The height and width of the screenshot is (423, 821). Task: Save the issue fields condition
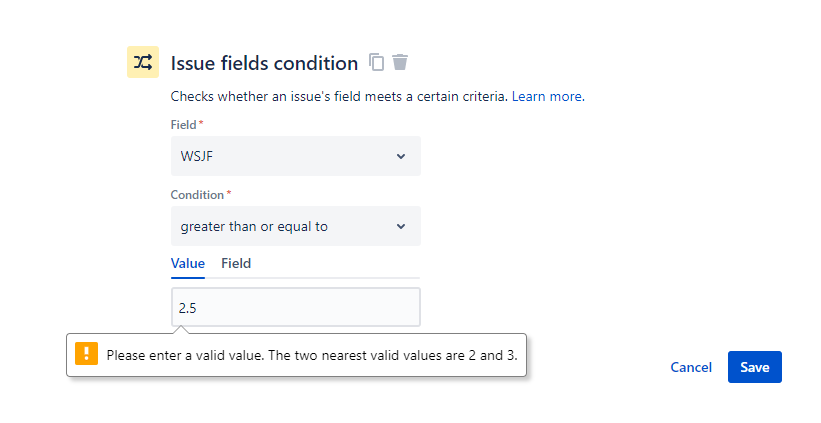click(755, 367)
